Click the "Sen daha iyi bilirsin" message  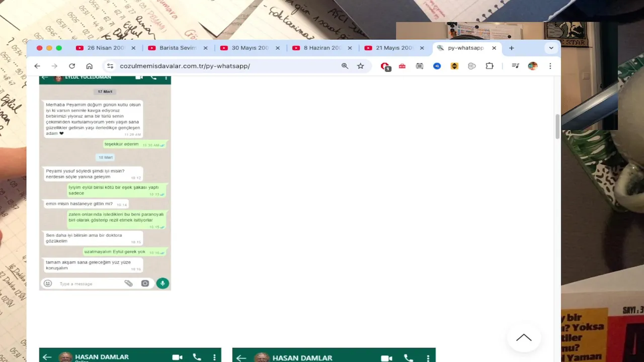(93, 238)
